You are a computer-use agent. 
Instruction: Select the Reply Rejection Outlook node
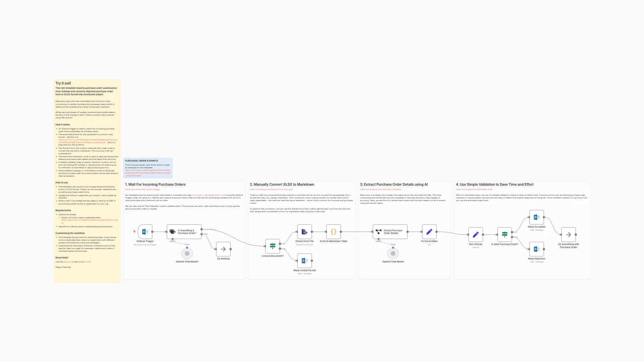(537, 249)
